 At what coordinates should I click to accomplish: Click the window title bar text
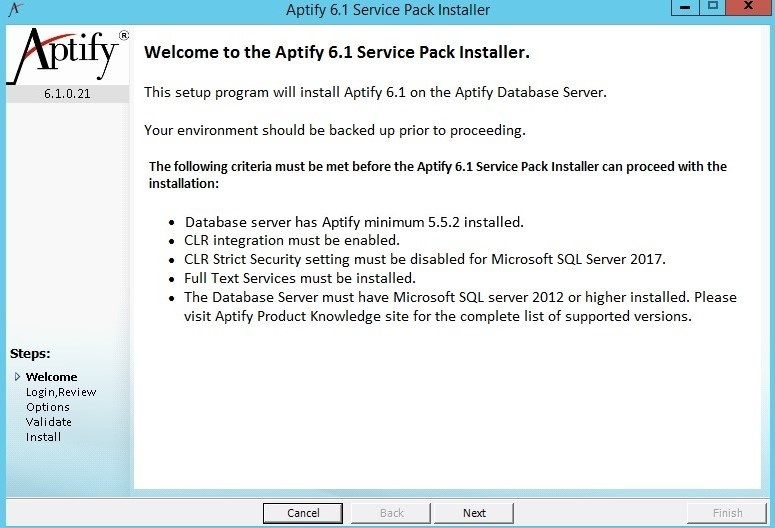(x=388, y=9)
